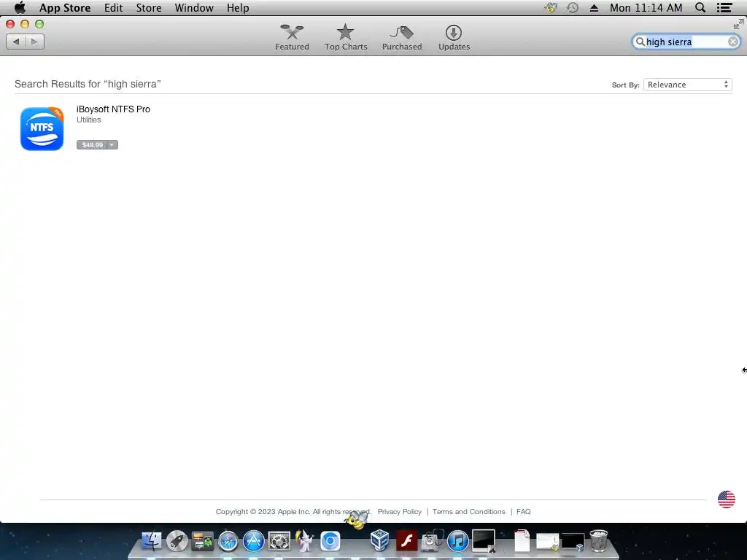
Task: Launch Chromium browser icon in dock
Action: [330, 541]
